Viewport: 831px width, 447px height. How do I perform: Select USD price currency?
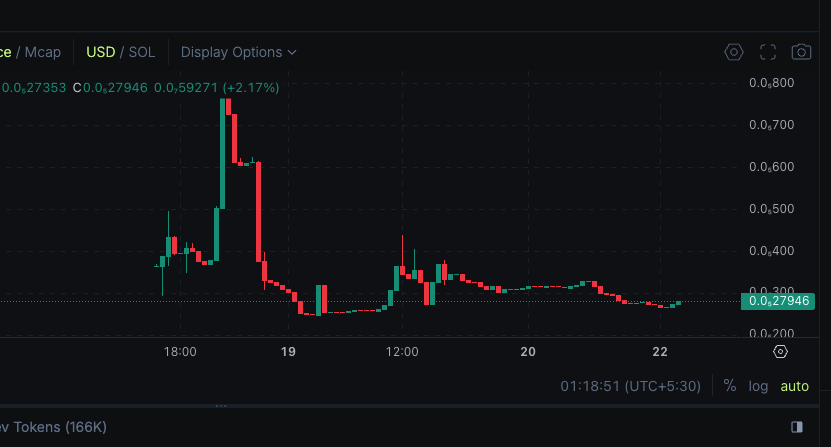(x=101, y=52)
